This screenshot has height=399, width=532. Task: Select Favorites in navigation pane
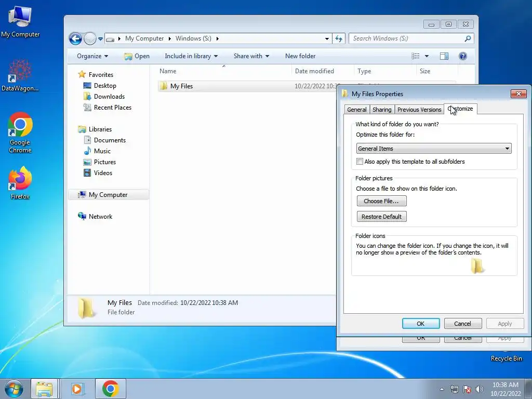click(101, 75)
